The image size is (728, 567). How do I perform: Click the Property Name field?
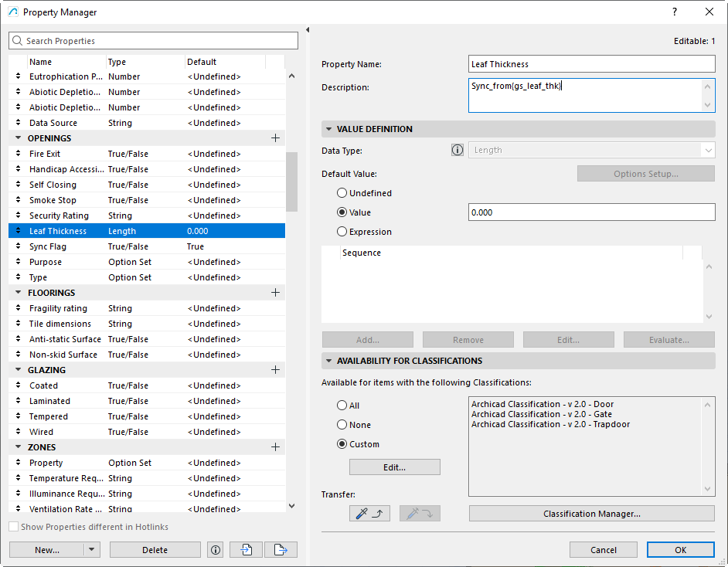[x=591, y=64]
